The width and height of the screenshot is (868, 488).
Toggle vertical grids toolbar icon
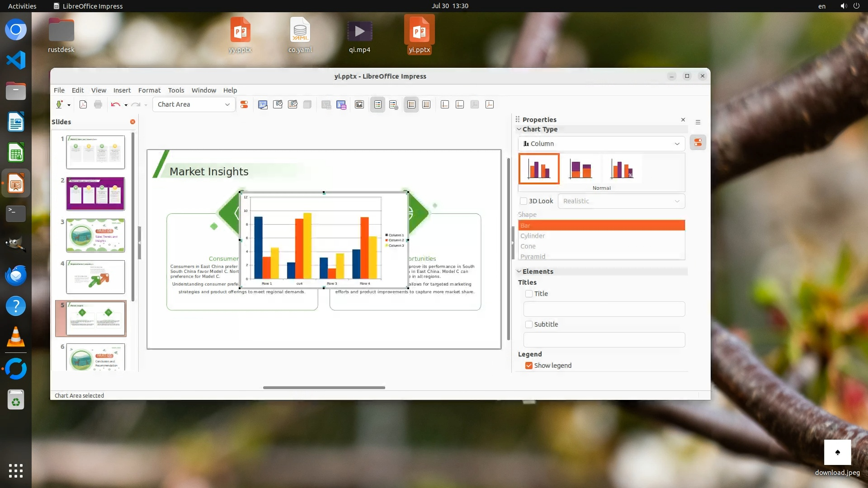coord(426,104)
